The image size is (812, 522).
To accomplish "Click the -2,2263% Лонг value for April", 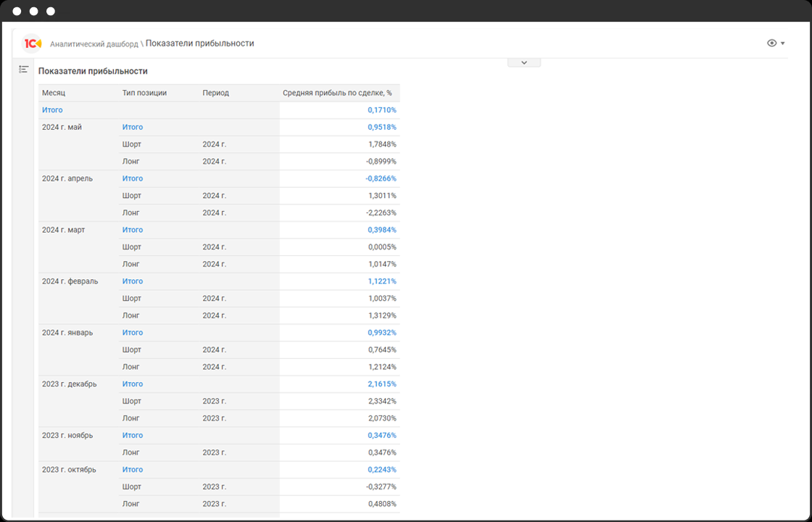I will click(381, 213).
